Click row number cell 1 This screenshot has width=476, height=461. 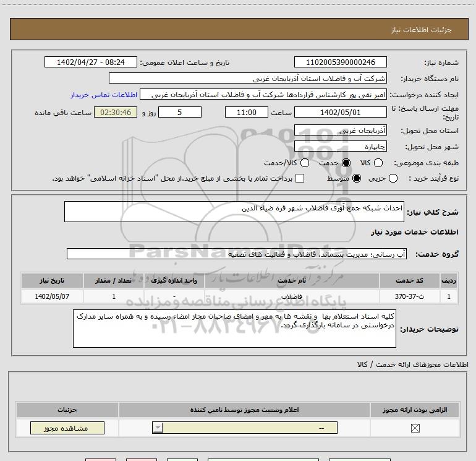click(x=449, y=296)
